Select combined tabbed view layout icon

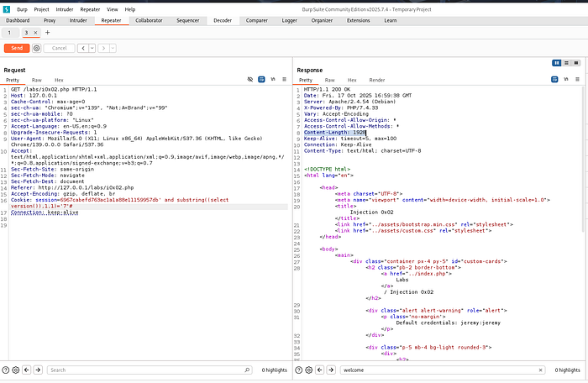pos(576,63)
